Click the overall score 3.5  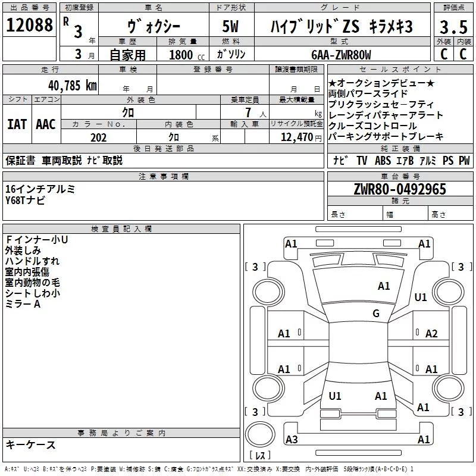coord(453,27)
